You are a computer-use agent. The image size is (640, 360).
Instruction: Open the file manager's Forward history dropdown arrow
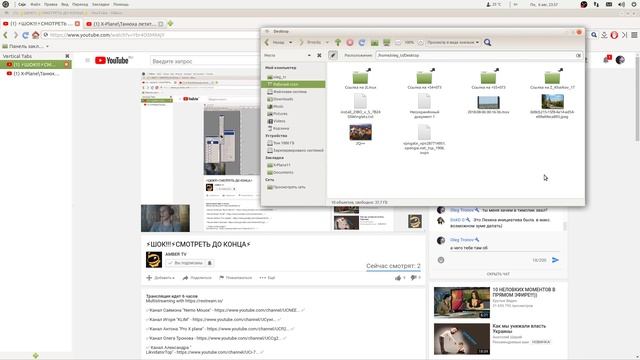(327, 42)
